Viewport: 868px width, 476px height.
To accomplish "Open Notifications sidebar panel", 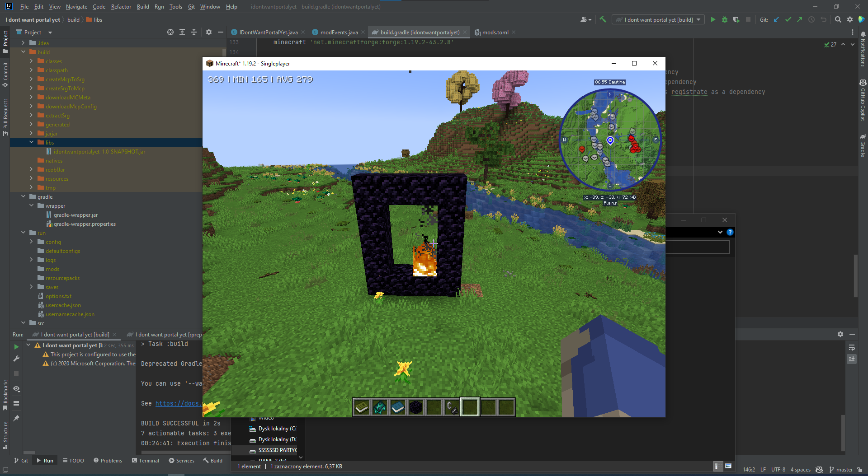I will [863, 49].
